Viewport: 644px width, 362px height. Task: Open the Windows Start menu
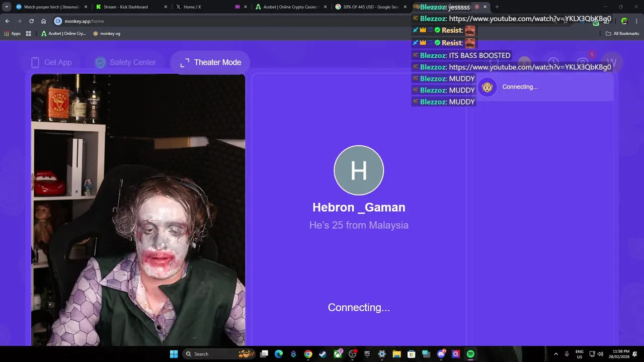pyautogui.click(x=174, y=354)
